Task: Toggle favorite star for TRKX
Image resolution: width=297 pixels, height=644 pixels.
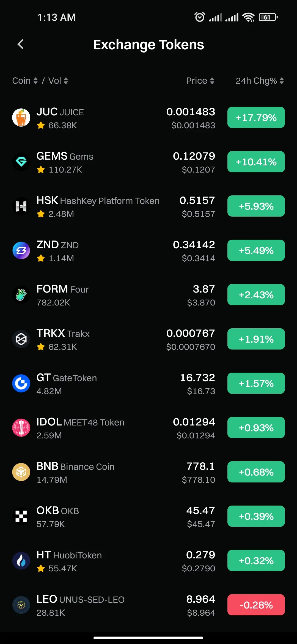Action: click(x=41, y=347)
